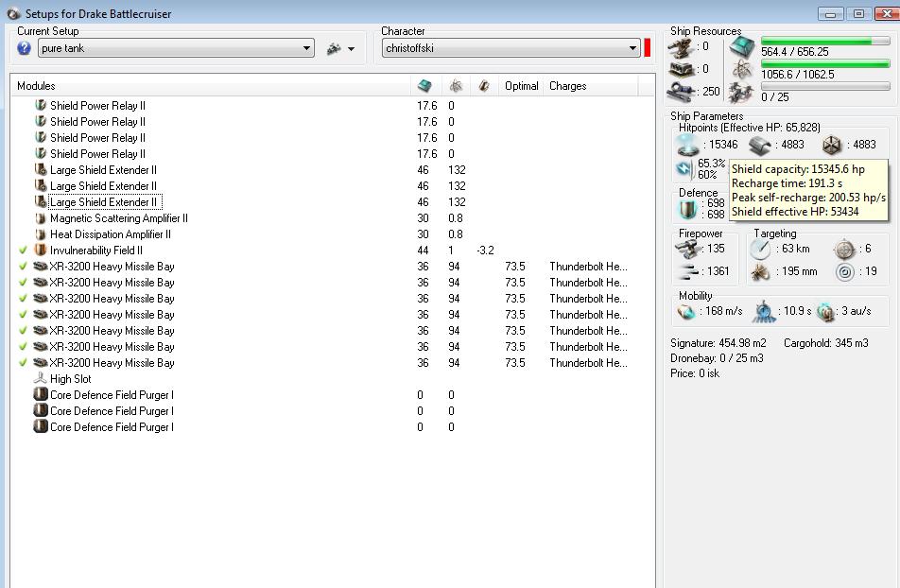
Task: Sort by the Modules column header
Action: coord(210,86)
